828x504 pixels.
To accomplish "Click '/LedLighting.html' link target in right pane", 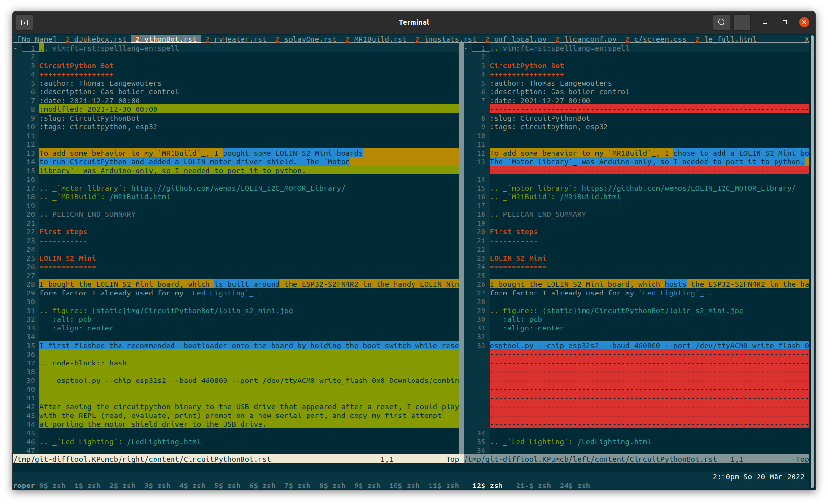I will [614, 442].
